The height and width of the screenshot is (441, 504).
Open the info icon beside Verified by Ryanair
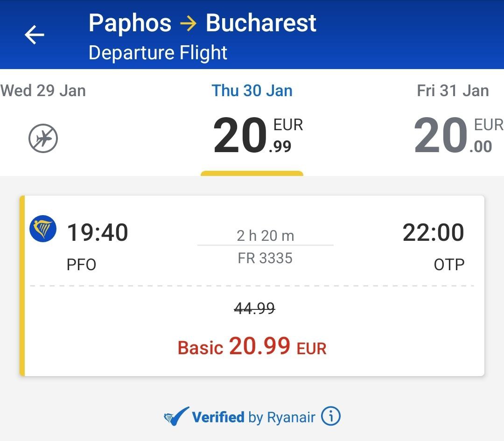pos(331,416)
